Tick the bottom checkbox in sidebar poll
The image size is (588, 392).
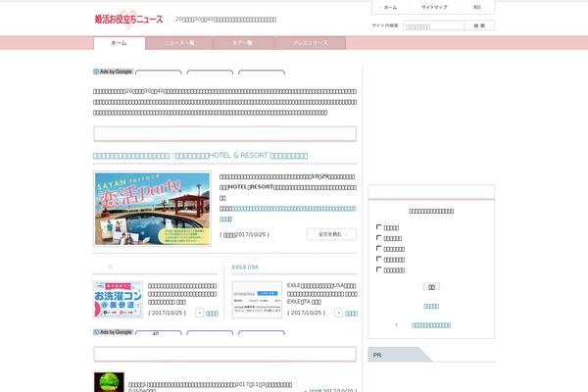click(x=378, y=269)
